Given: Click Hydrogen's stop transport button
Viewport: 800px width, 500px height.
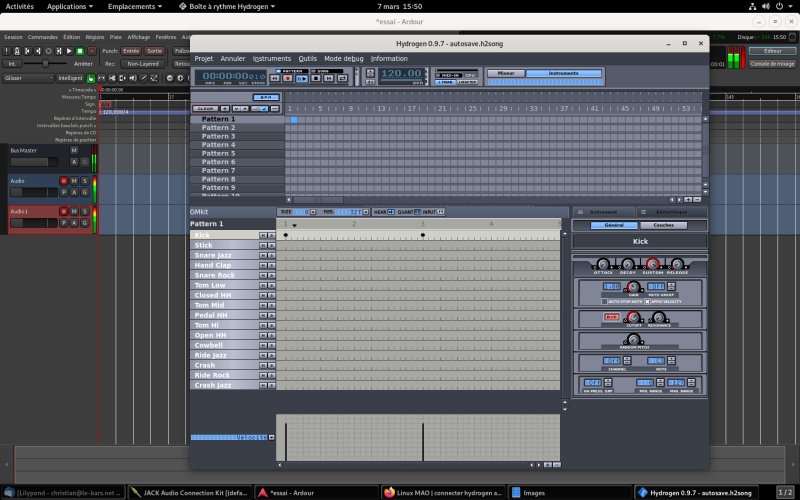Looking at the screenshot, I should point(316,79).
